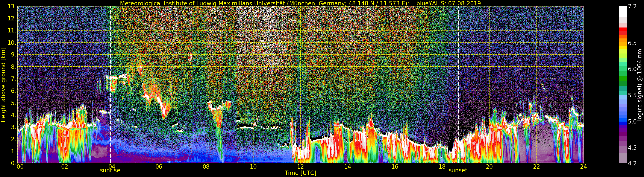Image resolution: width=644 pixels, height=177 pixels.
Task: Click the time axis tick '24'
Action: [x=583, y=166]
